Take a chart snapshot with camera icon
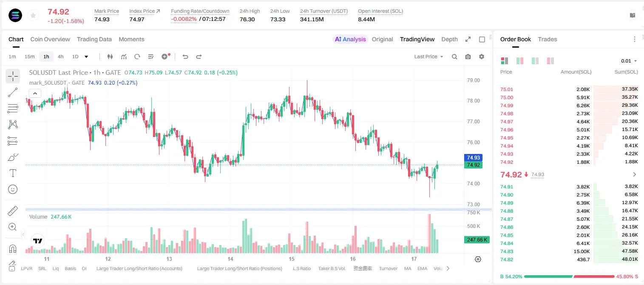644x285 pixels. [x=468, y=57]
